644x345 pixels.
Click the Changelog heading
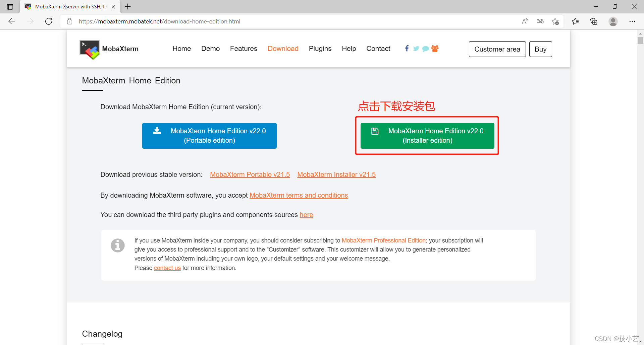pyautogui.click(x=102, y=334)
